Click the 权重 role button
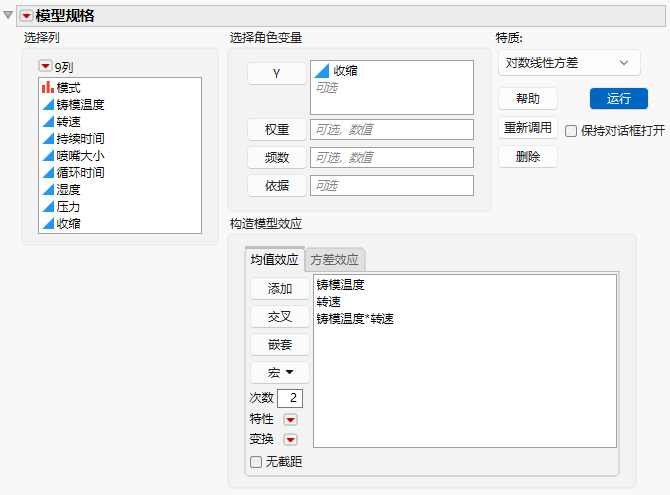670x495 pixels. tap(276, 129)
